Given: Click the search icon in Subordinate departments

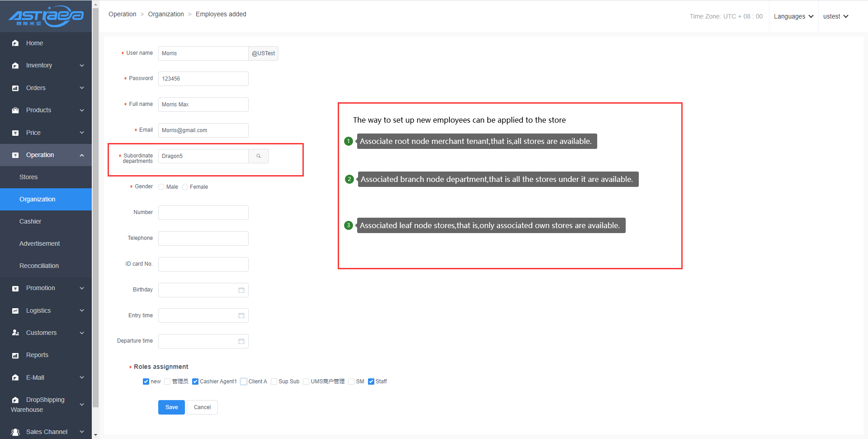Looking at the screenshot, I should pyautogui.click(x=259, y=156).
